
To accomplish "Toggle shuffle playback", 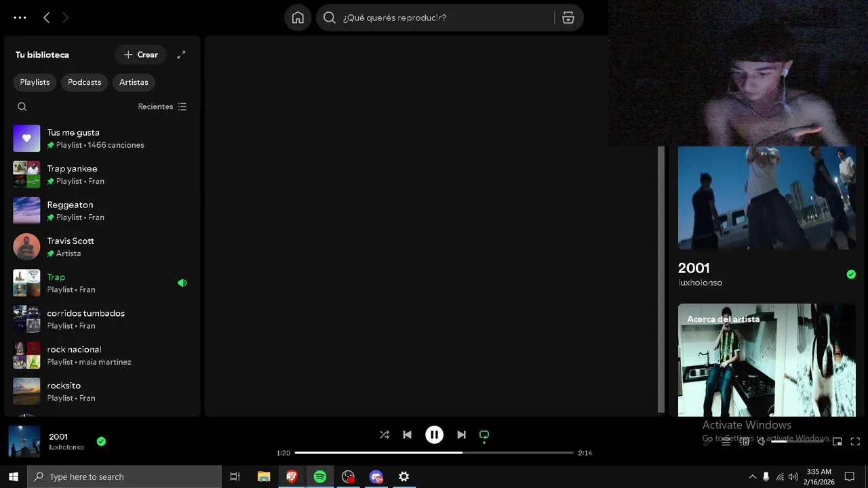I will coord(384,434).
